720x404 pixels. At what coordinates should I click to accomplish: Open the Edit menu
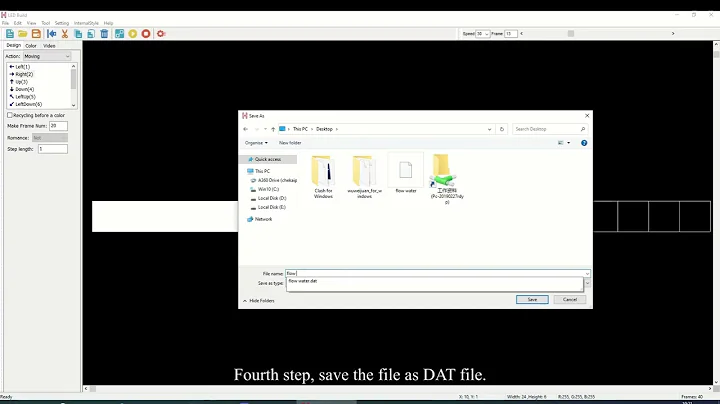pos(17,23)
